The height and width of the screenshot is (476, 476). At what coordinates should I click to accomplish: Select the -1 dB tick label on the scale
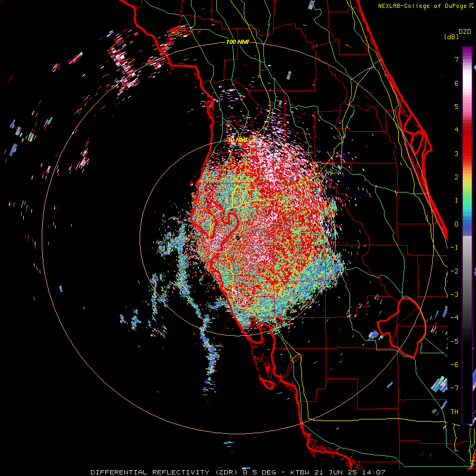(x=454, y=248)
